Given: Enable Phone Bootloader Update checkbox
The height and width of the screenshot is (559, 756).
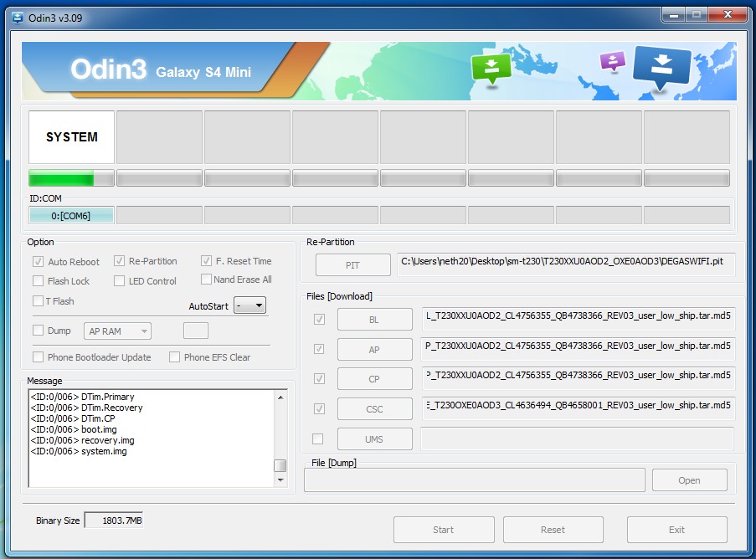Looking at the screenshot, I should (x=38, y=357).
